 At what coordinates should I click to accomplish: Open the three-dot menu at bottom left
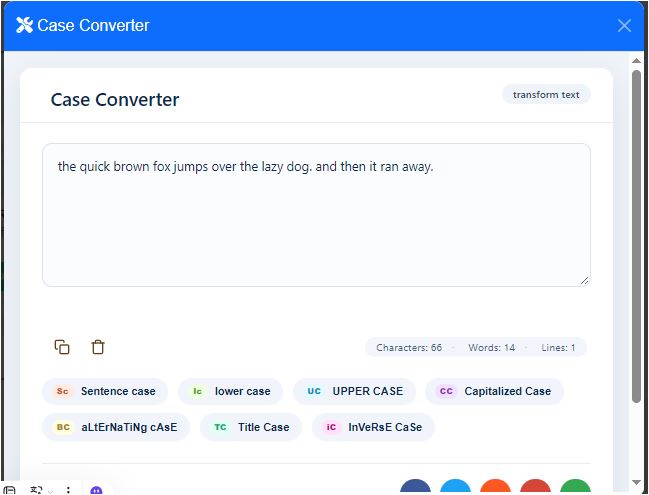click(x=68, y=490)
